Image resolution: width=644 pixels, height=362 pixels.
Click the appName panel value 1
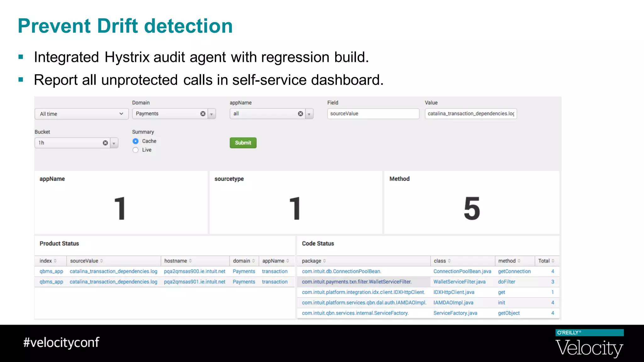[x=120, y=208]
